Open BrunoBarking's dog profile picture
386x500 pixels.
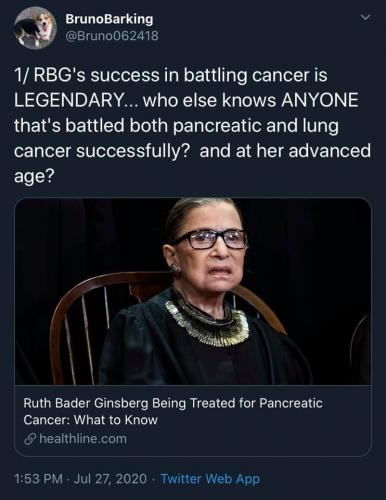click(36, 28)
